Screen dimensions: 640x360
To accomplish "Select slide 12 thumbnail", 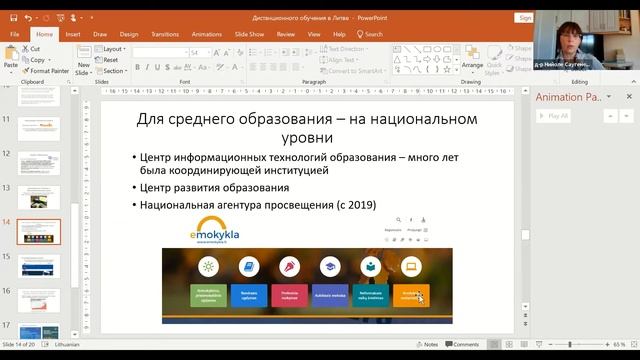I will 39,163.
